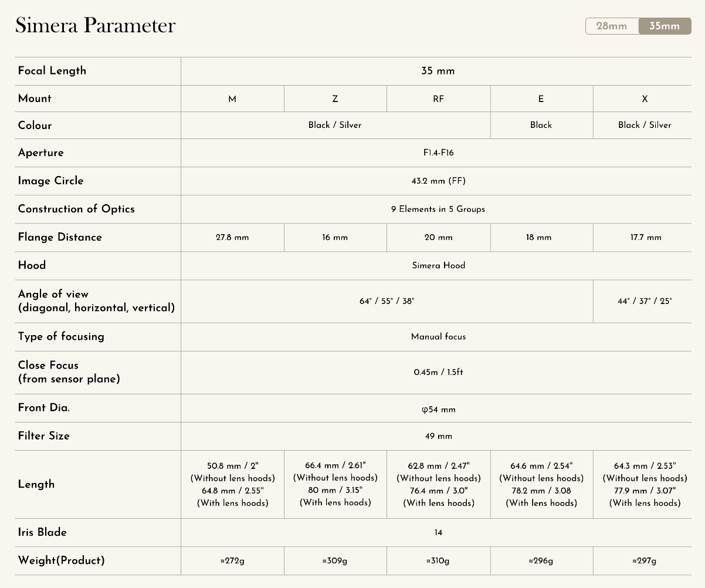This screenshot has width=705, height=588.
Task: Click the RF mount column cell
Action: tap(438, 99)
